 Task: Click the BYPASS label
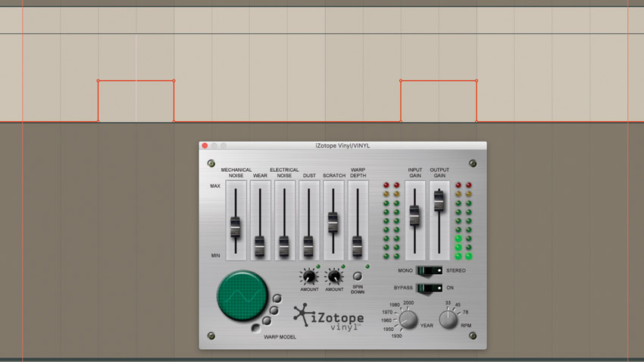pos(403,288)
